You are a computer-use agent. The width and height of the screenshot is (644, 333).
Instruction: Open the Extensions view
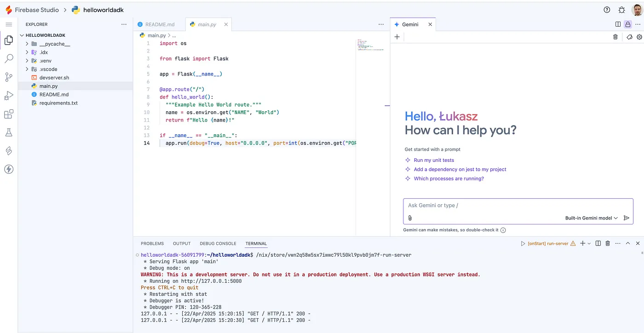[8, 114]
